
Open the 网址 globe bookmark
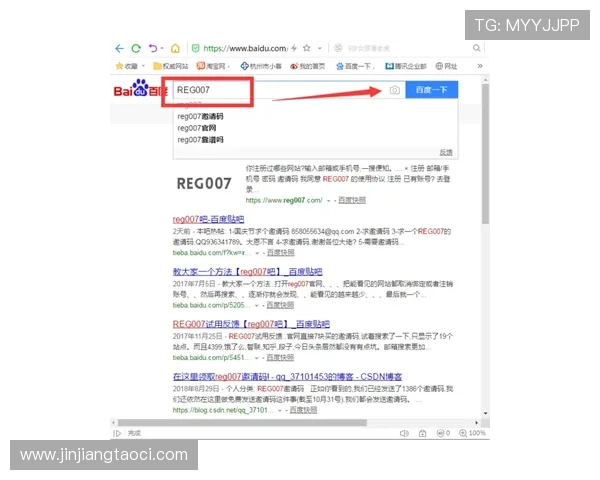(446, 66)
